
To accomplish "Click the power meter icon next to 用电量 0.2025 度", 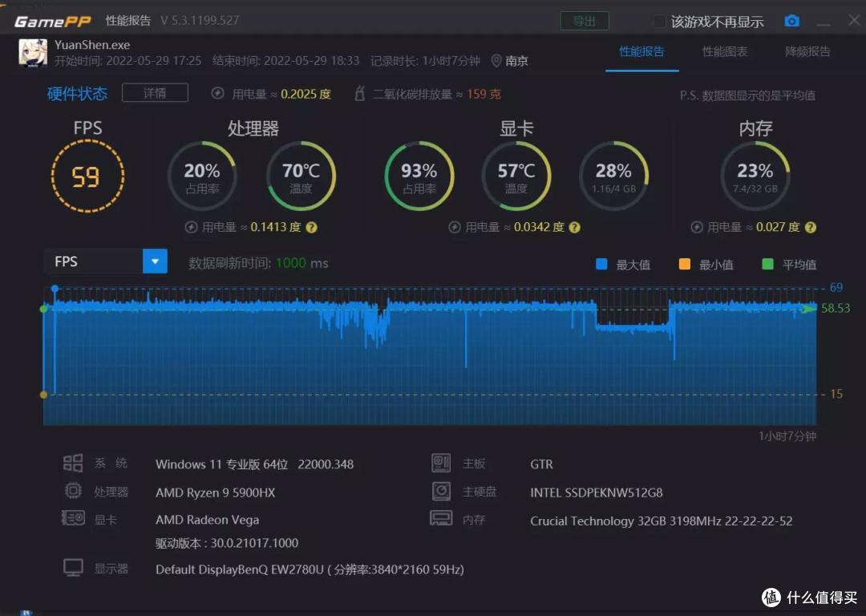I will 217,93.
